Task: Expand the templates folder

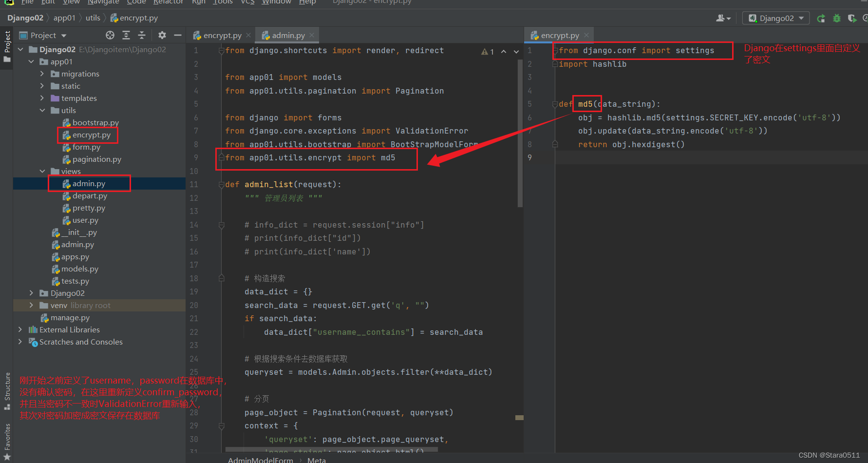Action: (x=42, y=98)
